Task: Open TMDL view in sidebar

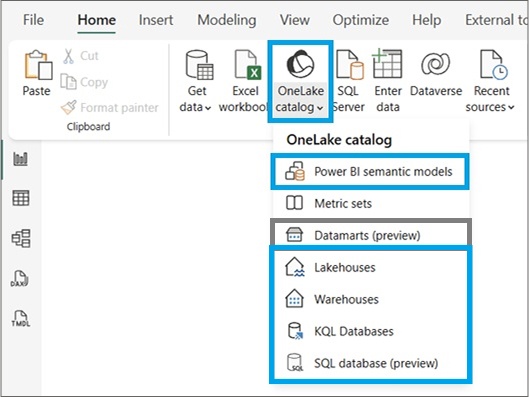Action: click(21, 318)
